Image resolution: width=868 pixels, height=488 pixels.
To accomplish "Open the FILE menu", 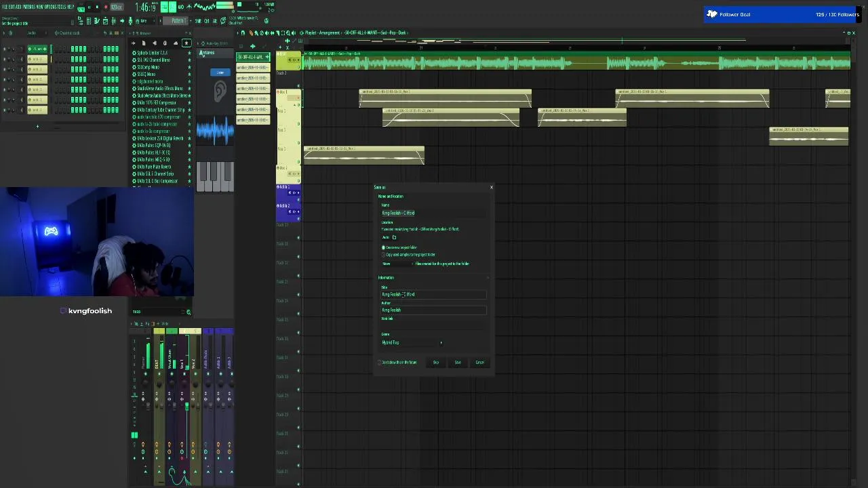I will pyautogui.click(x=5, y=7).
